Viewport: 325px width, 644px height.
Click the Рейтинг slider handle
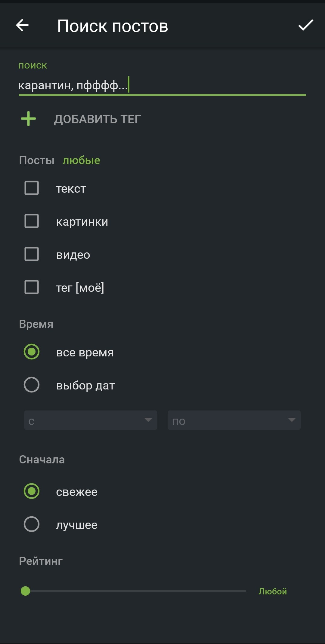click(x=26, y=591)
